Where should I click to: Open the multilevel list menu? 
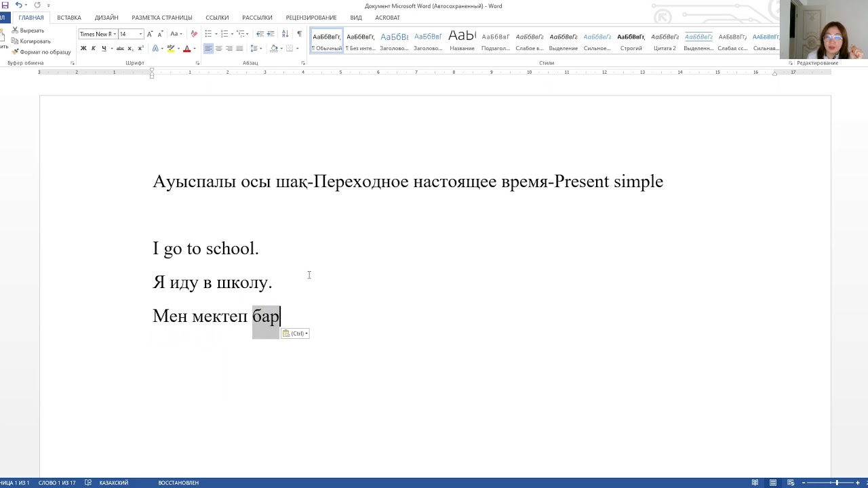[x=241, y=34]
